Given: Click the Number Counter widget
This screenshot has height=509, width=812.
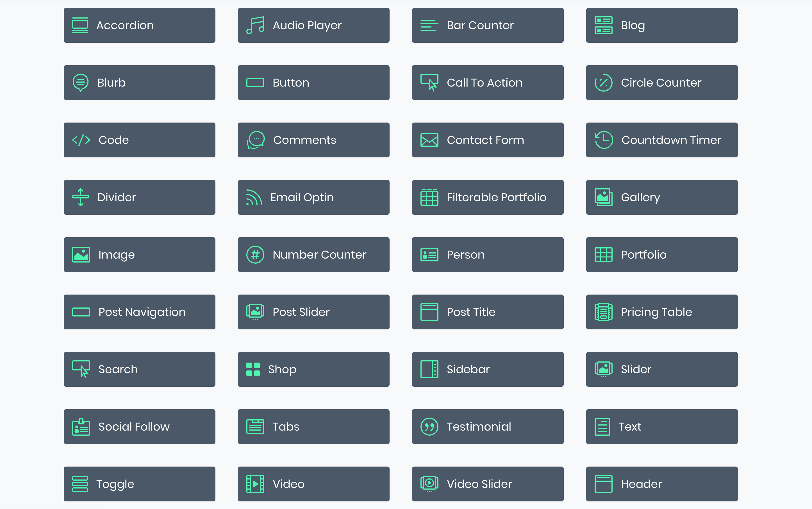Looking at the screenshot, I should coord(313,255).
